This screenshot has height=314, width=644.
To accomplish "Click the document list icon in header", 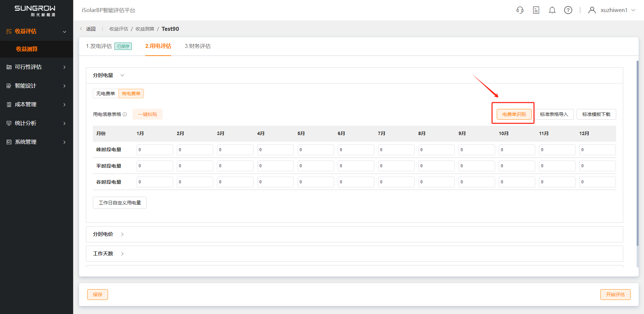I will tap(536, 10).
